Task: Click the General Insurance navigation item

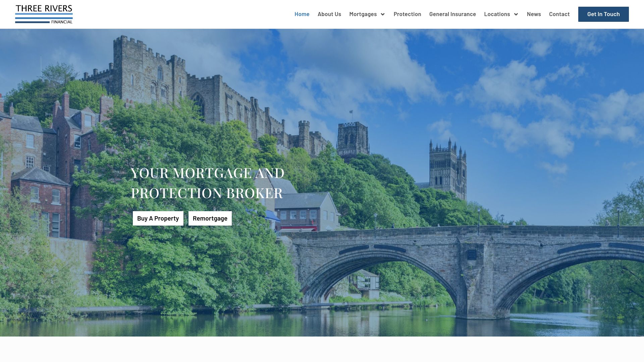Action: click(452, 14)
